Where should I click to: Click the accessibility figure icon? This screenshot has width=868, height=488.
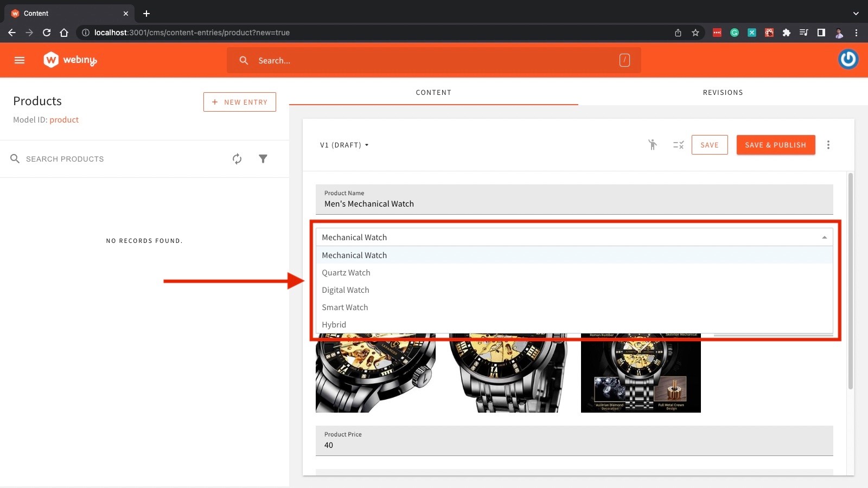[652, 145]
